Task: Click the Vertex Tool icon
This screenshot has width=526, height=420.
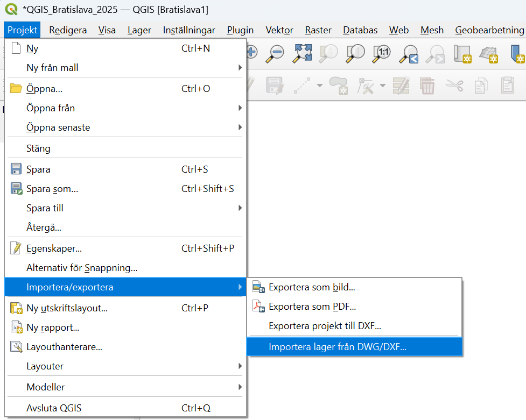Action: click(366, 86)
